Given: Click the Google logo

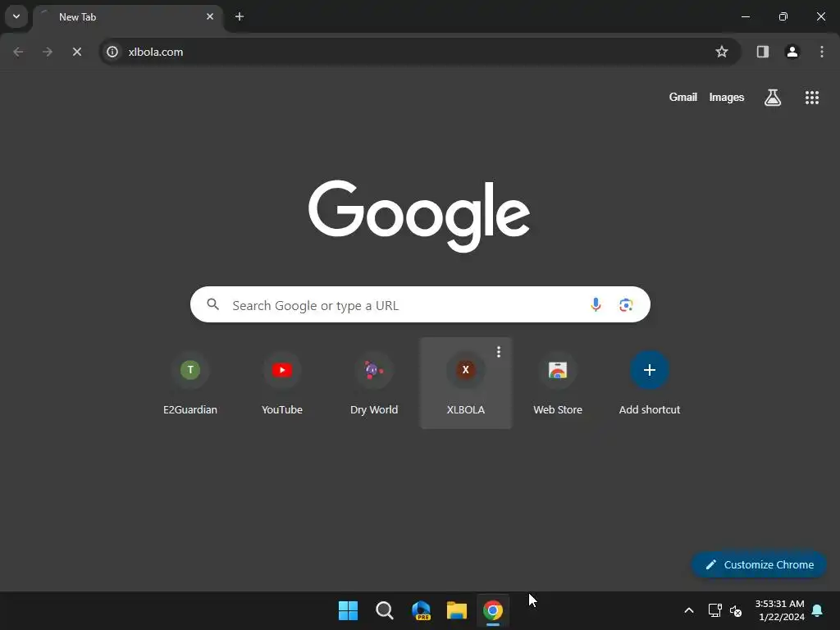Looking at the screenshot, I should 419,216.
